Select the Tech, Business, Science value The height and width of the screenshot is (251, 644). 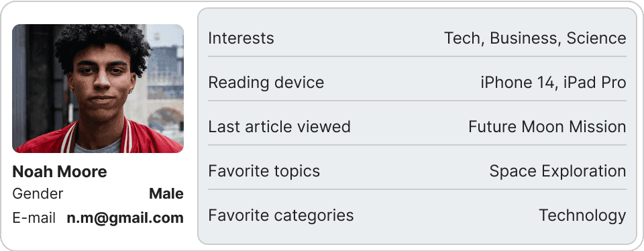point(535,38)
